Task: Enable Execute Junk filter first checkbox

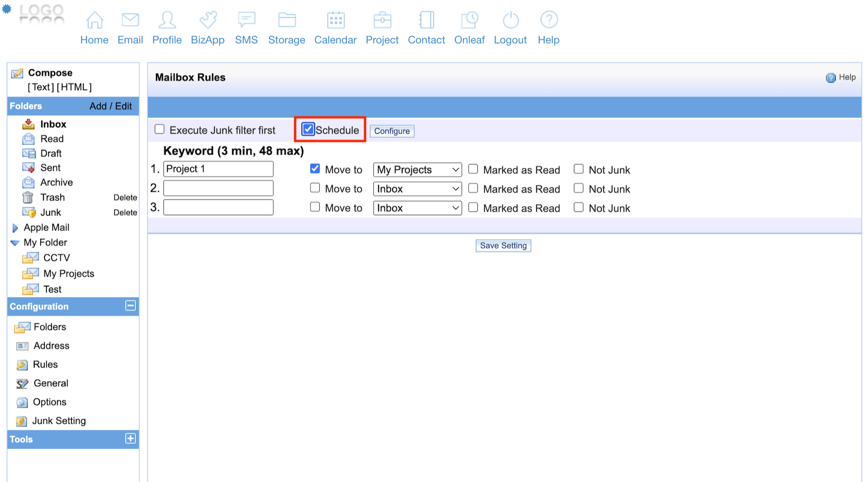Action: pos(160,129)
